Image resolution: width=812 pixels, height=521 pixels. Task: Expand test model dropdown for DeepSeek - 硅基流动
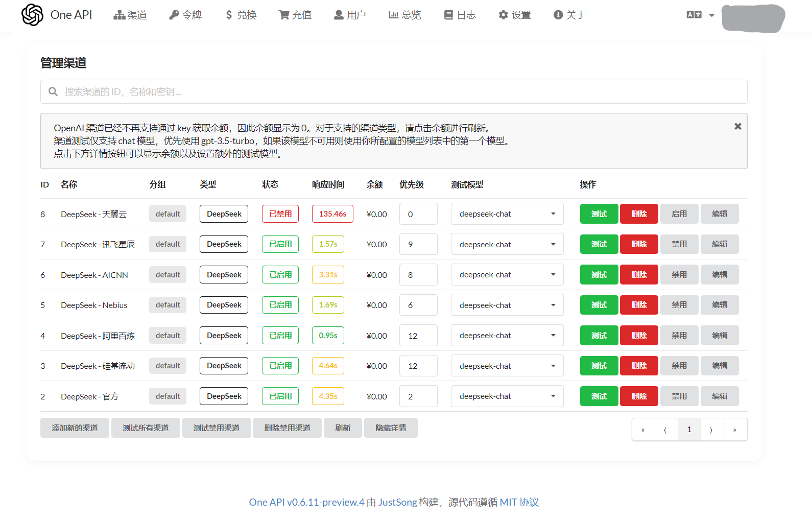pos(507,366)
